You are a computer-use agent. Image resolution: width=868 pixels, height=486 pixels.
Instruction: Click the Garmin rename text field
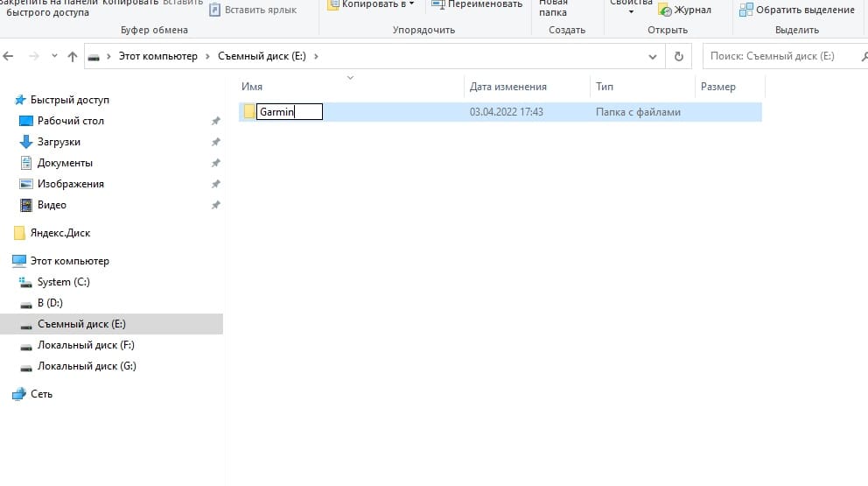pos(289,112)
